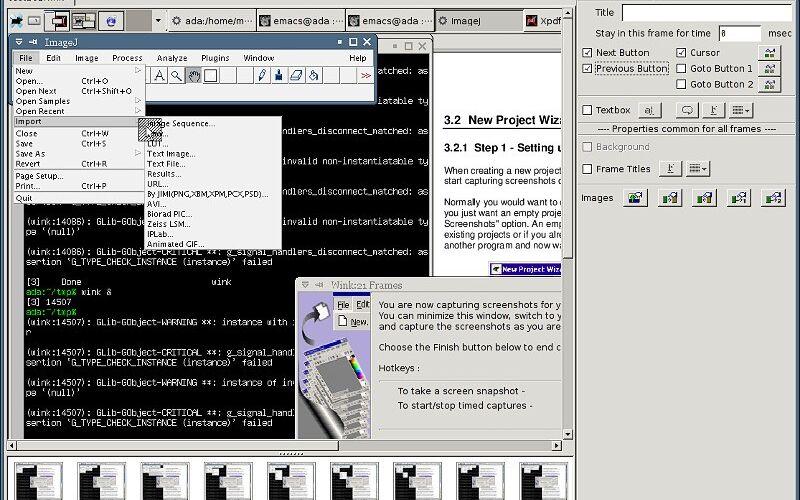The image size is (800, 500).
Task: Click the globe icon in the top panel
Action: pyautogui.click(x=111, y=21)
